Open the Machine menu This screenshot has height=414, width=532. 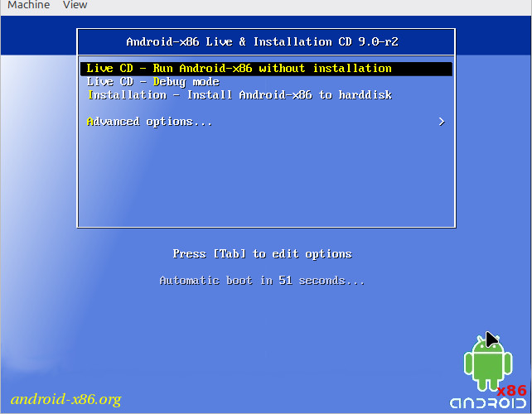(x=28, y=5)
